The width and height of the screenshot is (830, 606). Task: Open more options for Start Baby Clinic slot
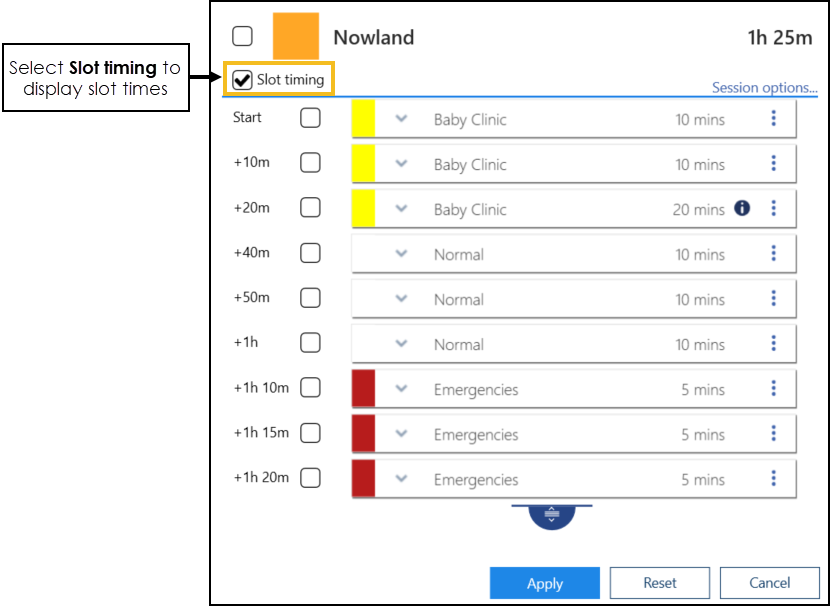pyautogui.click(x=773, y=118)
